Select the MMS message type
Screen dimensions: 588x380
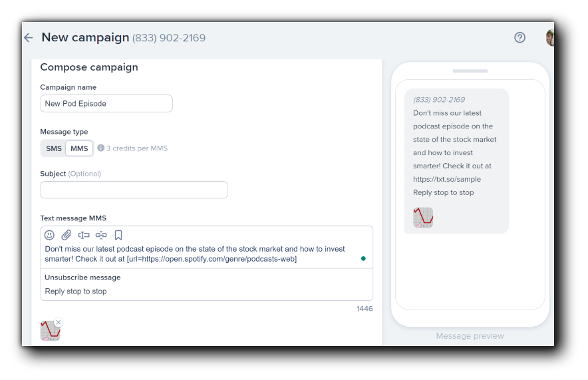[x=79, y=148]
